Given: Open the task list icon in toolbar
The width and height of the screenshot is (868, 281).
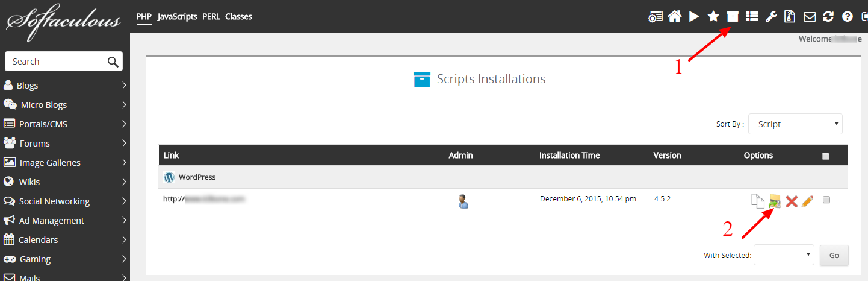Looking at the screenshot, I should click(752, 17).
